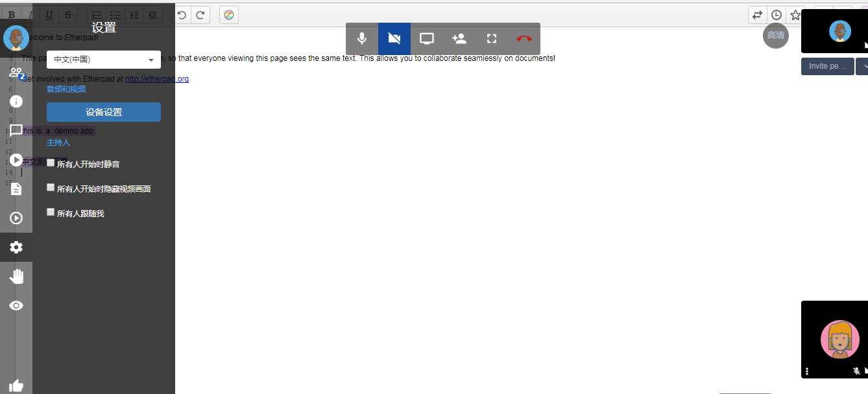This screenshot has width=868, height=394.
Task: Click the 高清 quality indicator
Action: click(776, 36)
